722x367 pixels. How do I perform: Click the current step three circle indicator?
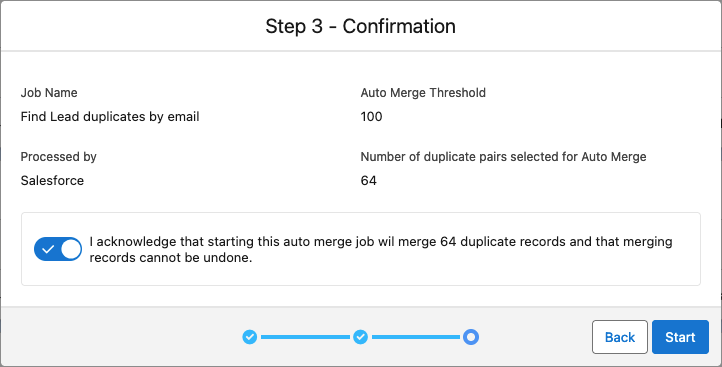[471, 337]
